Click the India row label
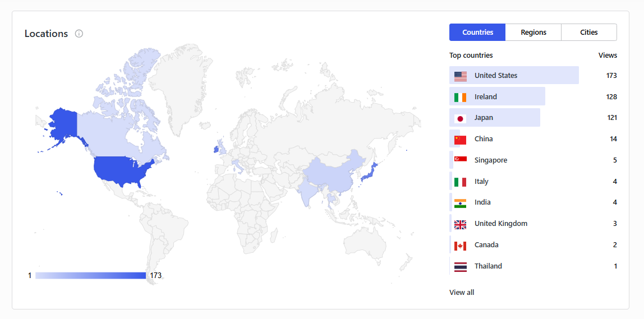 tap(482, 202)
